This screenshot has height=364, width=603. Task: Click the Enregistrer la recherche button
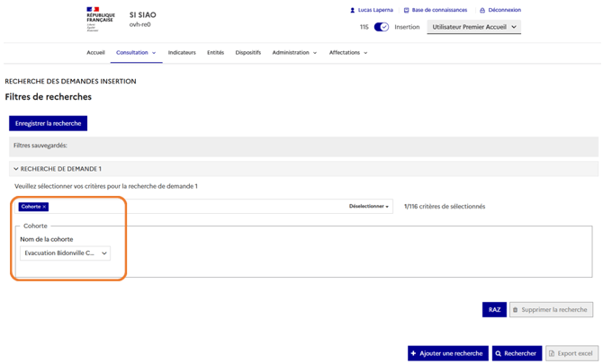point(49,123)
